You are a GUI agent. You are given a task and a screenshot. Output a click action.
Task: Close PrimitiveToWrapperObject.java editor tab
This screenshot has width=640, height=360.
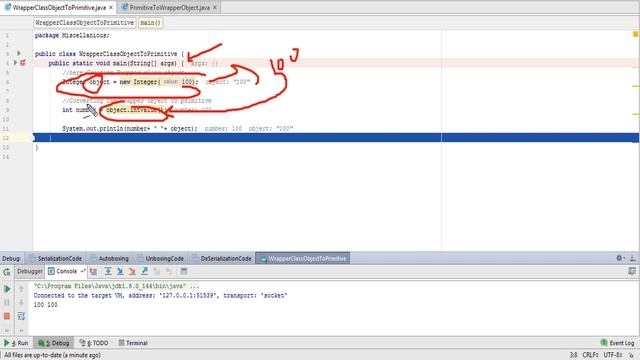coord(215,7)
